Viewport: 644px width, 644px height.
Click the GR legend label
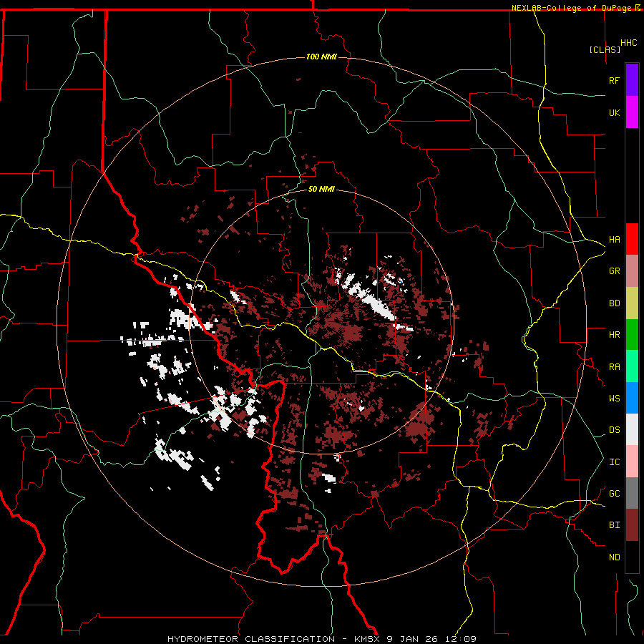coord(614,271)
